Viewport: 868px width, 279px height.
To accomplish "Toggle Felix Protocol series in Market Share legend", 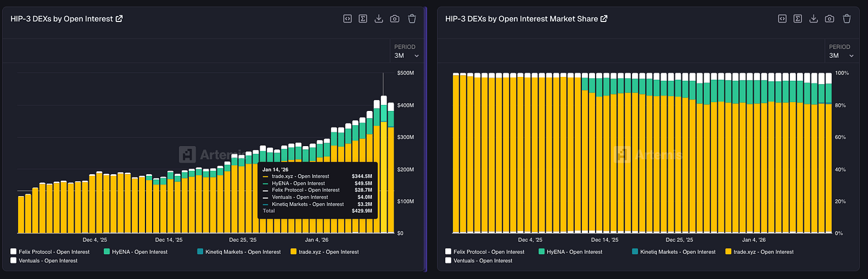I will pyautogui.click(x=485, y=252).
